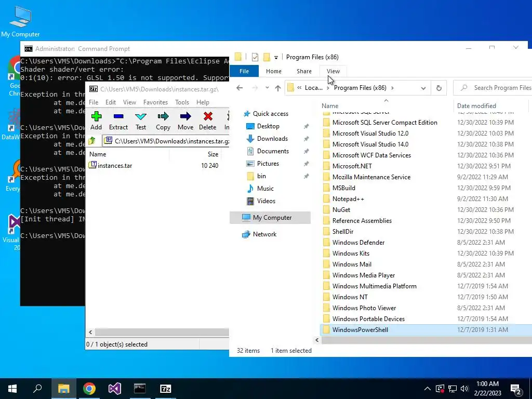This screenshot has height=399, width=532.
Task: Select the MSBuild folder
Action: point(343,188)
